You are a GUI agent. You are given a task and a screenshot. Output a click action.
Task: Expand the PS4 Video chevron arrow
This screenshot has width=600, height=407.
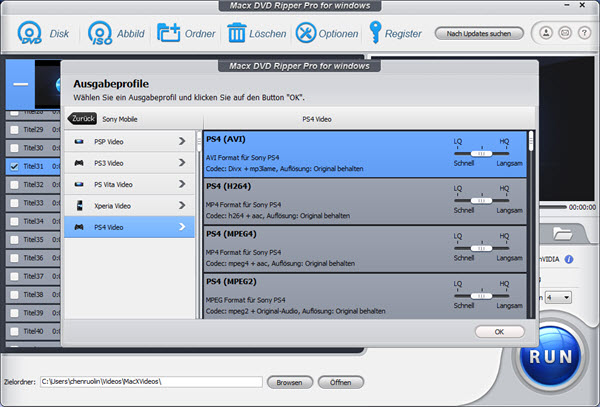(x=182, y=227)
